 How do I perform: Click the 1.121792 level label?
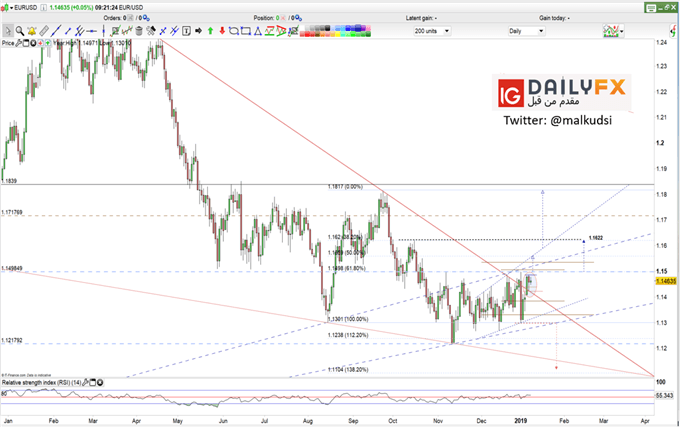coord(12,340)
